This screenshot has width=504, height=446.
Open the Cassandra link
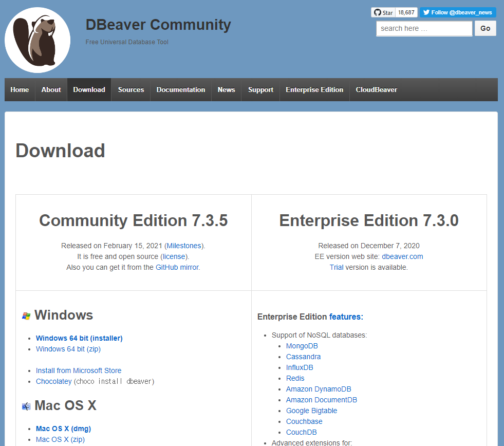(x=303, y=357)
